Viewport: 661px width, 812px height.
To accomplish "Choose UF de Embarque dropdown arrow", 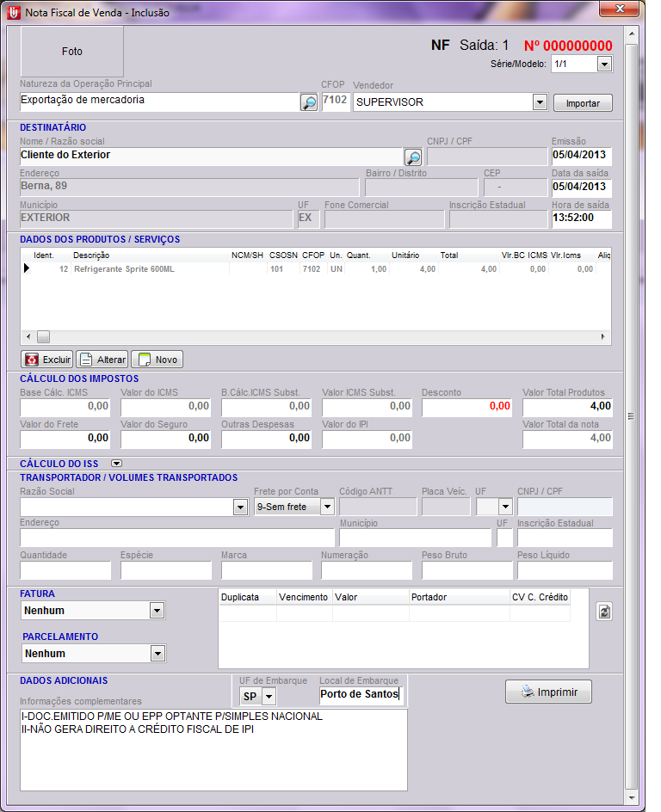I will pos(269,695).
